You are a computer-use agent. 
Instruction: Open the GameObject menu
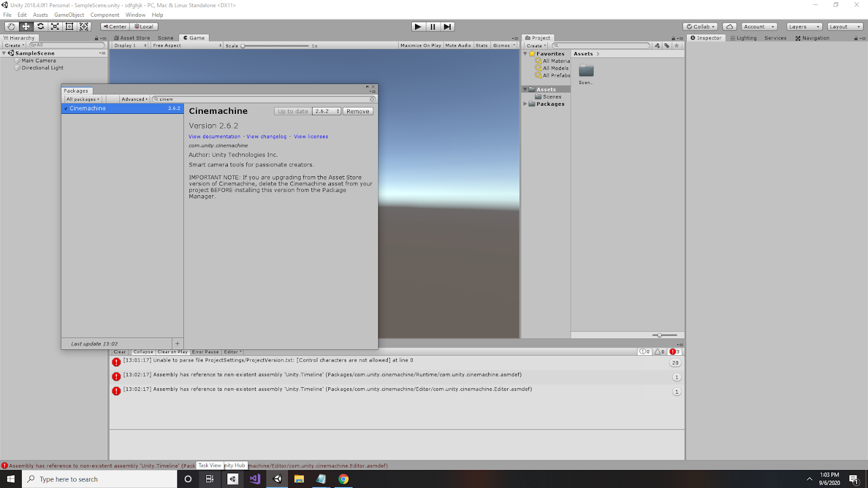tap(69, 15)
